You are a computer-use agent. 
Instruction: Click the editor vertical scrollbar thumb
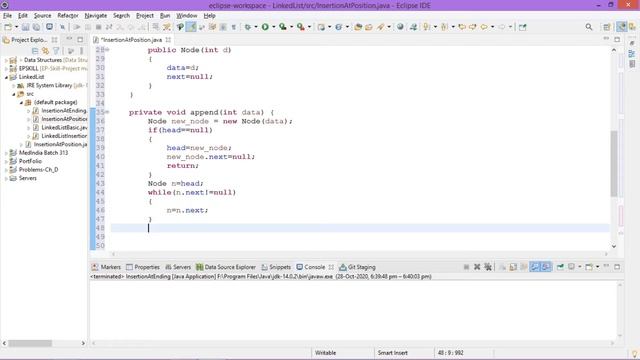tap(614, 163)
